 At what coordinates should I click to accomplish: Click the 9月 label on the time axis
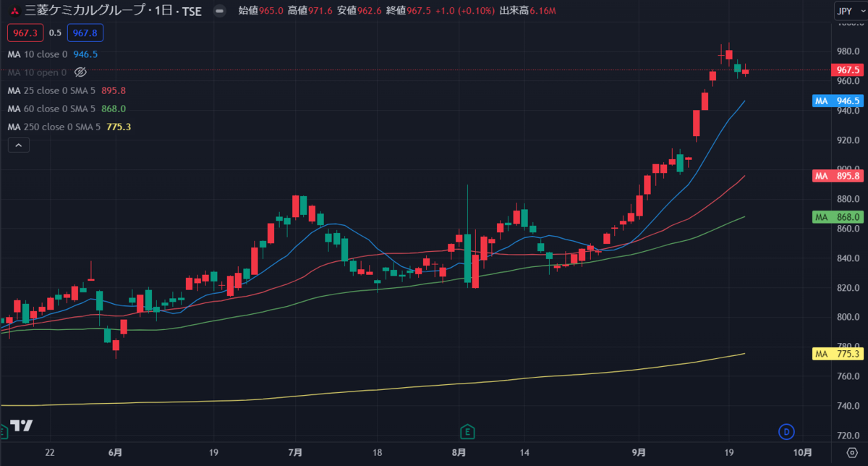[x=639, y=453]
